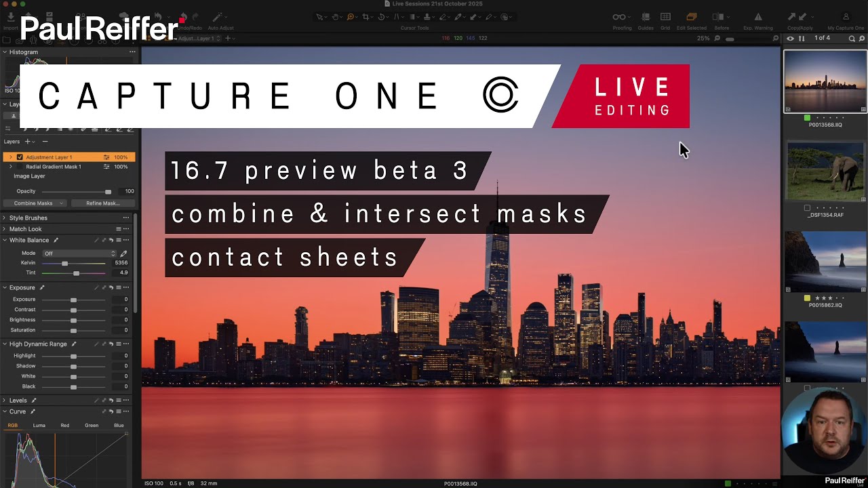Toggle the Grid overlay icon

[x=665, y=17]
